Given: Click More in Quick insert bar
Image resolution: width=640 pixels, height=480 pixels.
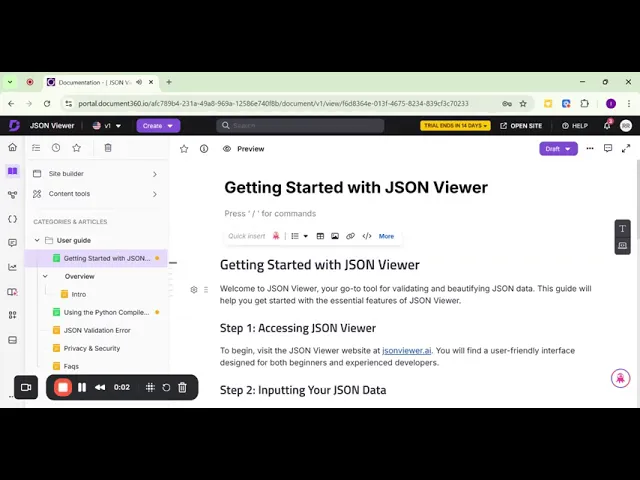Looking at the screenshot, I should 386,236.
